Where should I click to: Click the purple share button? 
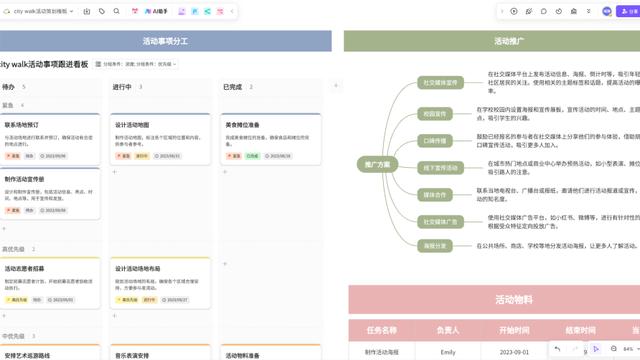click(629, 11)
